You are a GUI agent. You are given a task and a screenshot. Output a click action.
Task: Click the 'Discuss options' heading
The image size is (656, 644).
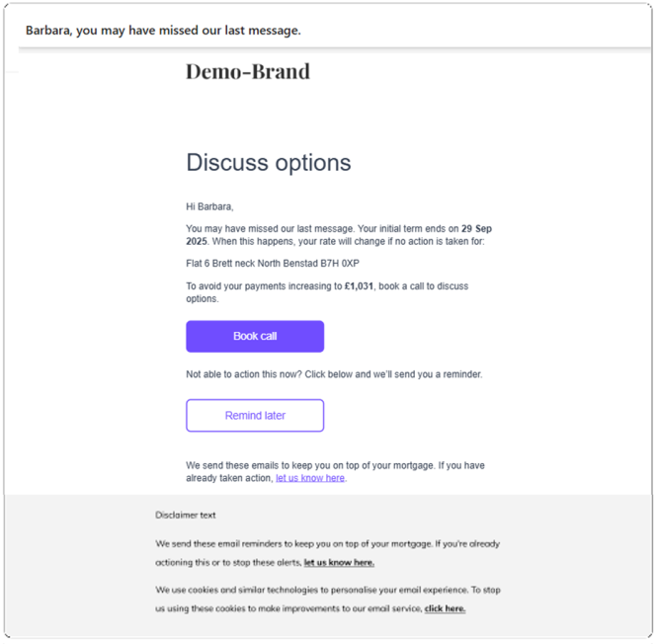(x=269, y=162)
